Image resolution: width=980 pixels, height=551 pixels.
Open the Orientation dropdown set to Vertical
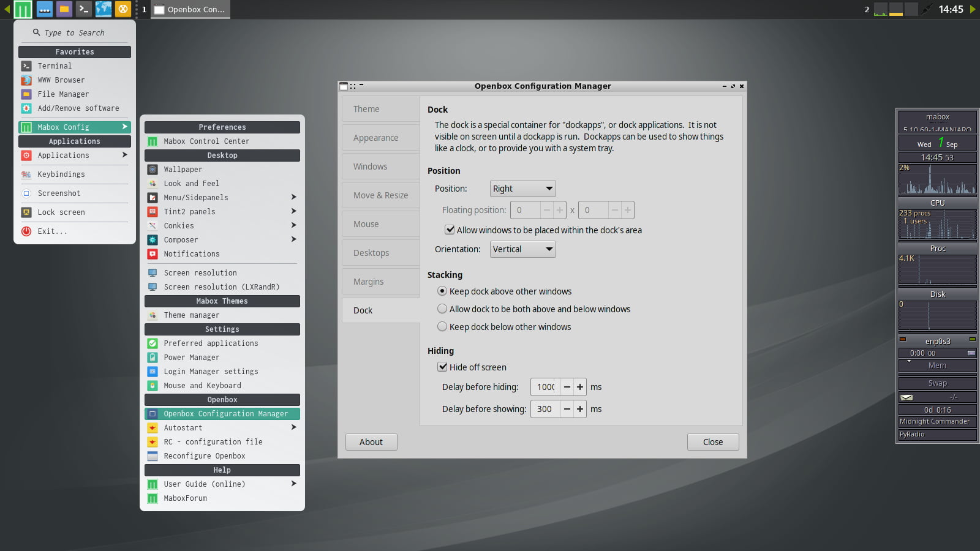point(522,249)
